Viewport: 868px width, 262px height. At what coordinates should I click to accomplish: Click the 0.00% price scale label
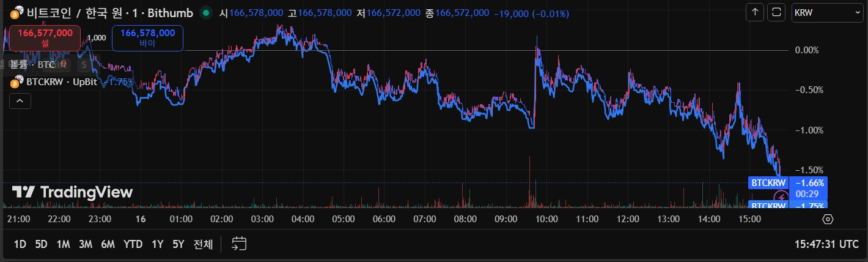click(808, 50)
